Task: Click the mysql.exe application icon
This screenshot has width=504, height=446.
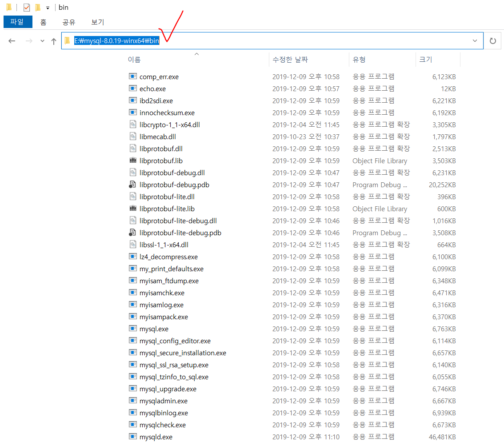Action: tap(133, 328)
